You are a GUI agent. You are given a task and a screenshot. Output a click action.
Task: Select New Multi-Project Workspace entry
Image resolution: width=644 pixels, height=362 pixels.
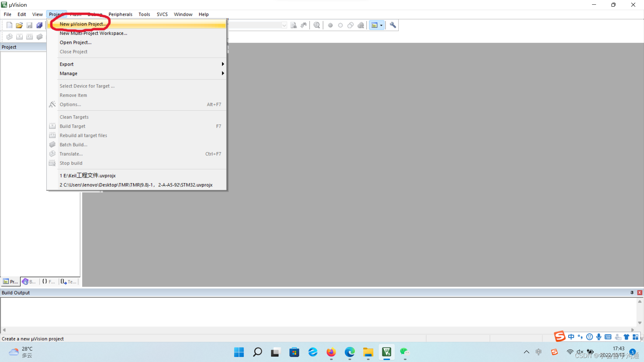point(93,33)
